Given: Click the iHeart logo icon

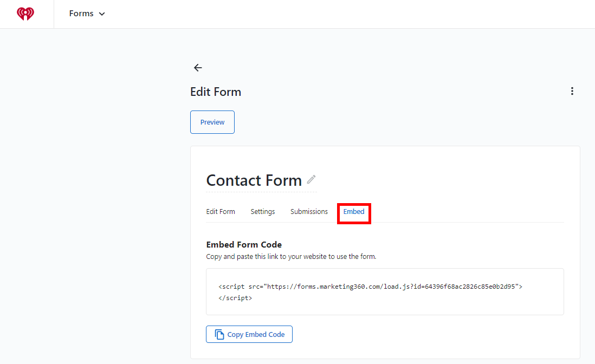Looking at the screenshot, I should [25, 14].
